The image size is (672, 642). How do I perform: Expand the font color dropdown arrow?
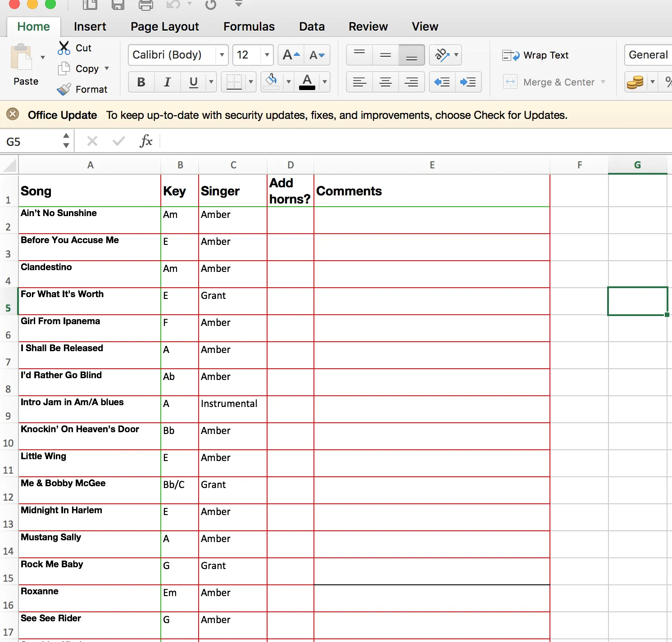point(325,82)
